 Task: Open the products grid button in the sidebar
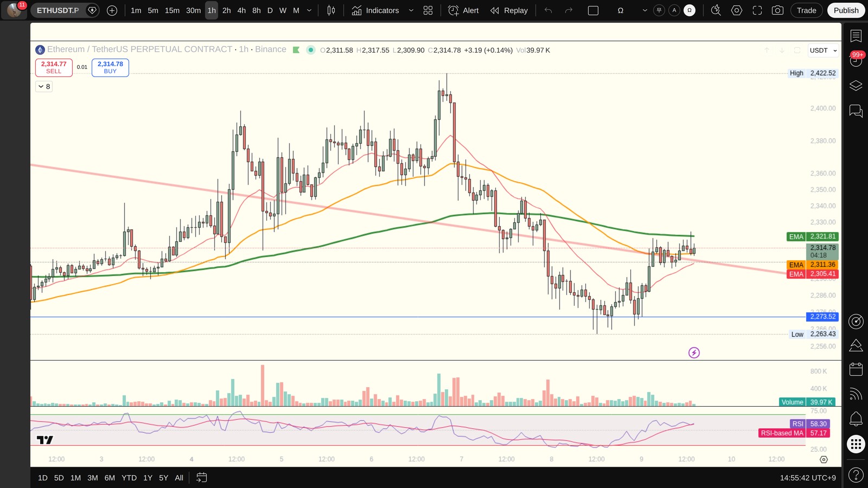click(x=856, y=445)
